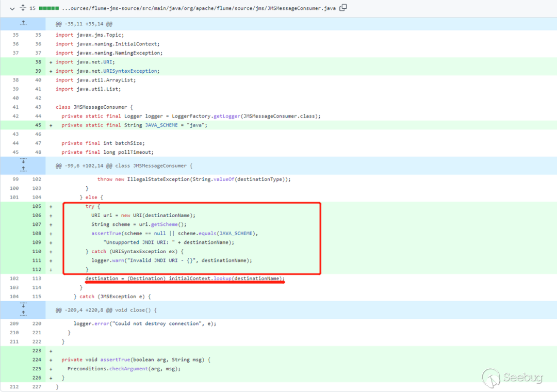
Task: Select new line number 105
Action: pos(36,206)
